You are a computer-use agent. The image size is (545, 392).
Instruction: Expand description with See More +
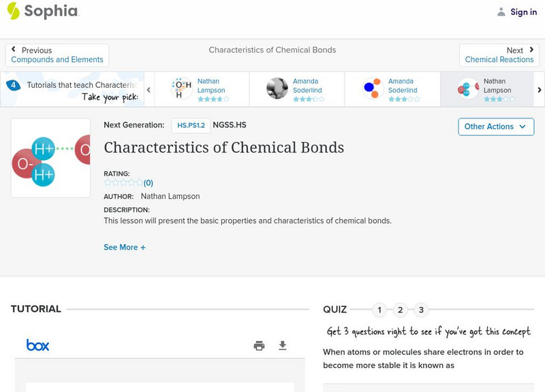(125, 248)
